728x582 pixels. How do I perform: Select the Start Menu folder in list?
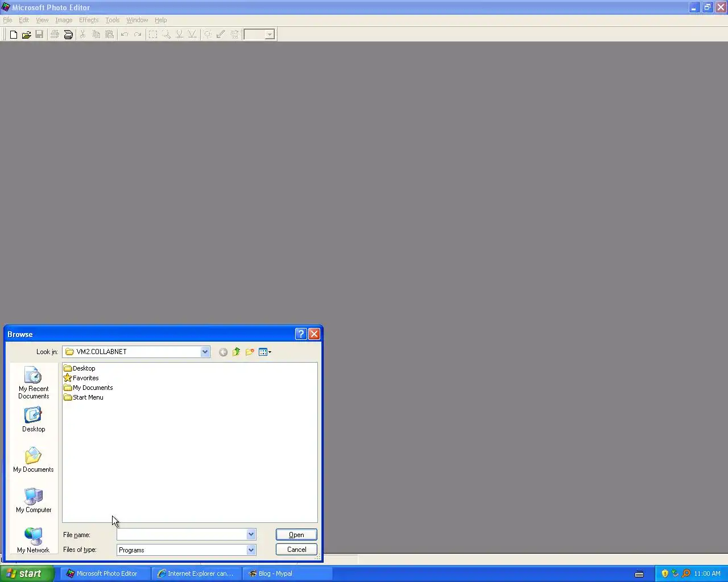pos(84,397)
